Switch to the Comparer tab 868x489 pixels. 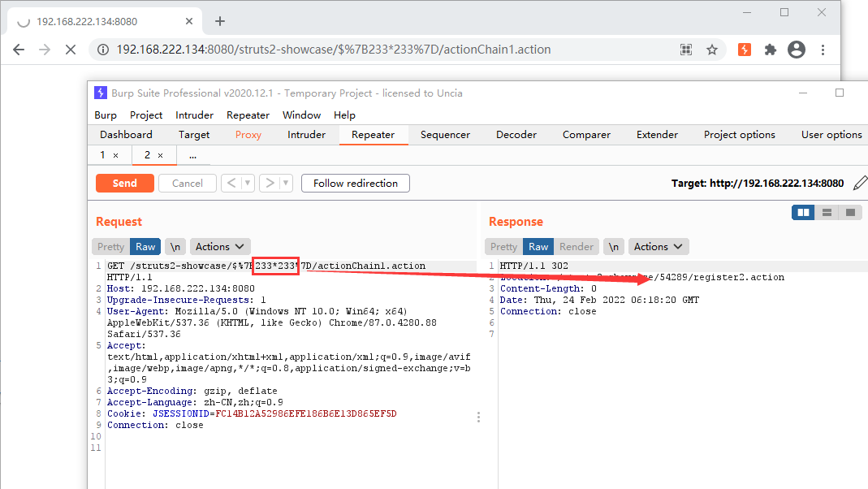[586, 135]
